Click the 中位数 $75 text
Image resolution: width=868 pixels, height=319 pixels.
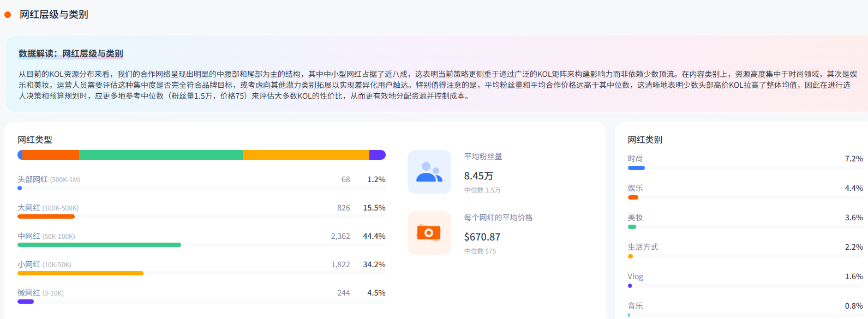480,251
